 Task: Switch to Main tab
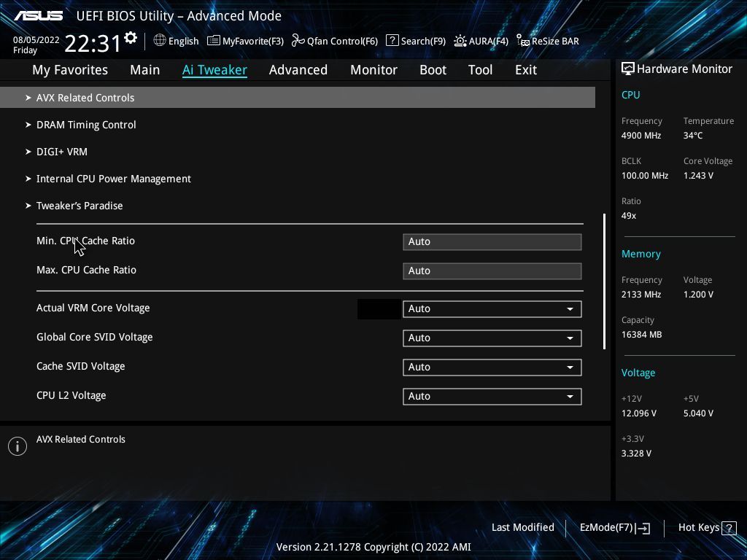[145, 70]
